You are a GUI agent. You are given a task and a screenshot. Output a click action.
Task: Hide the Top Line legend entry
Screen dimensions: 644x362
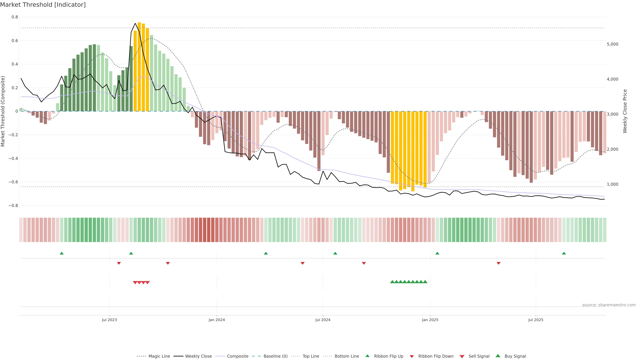tap(311, 356)
